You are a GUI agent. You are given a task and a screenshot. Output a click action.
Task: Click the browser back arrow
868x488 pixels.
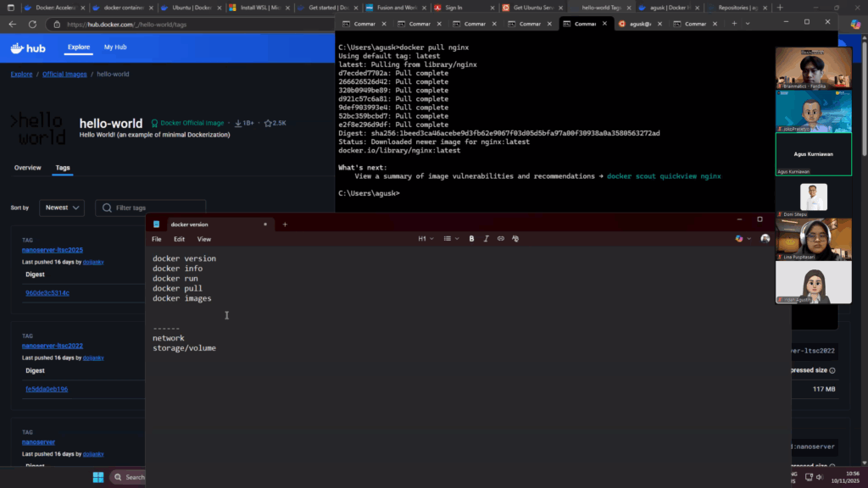[x=12, y=25]
